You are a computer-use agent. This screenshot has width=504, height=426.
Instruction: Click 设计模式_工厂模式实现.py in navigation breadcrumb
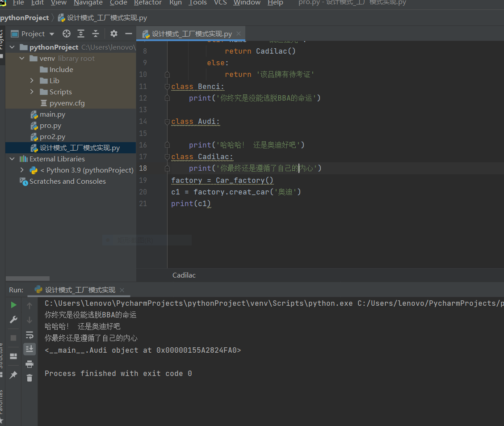[x=102, y=18]
